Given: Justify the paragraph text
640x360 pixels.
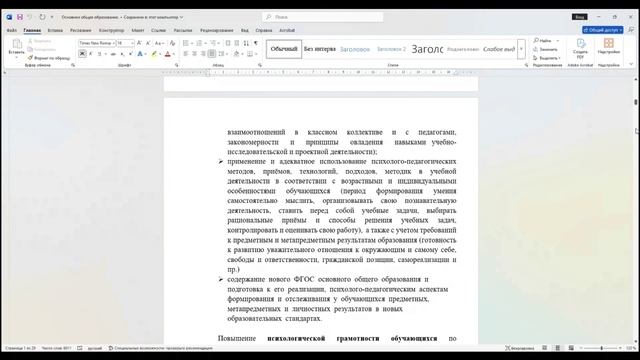Looking at the screenshot, I should click(x=212, y=54).
